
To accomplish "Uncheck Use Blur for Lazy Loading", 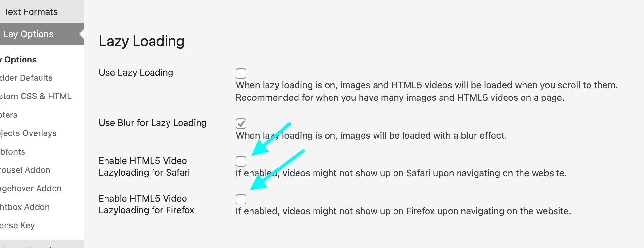I will click(x=241, y=124).
